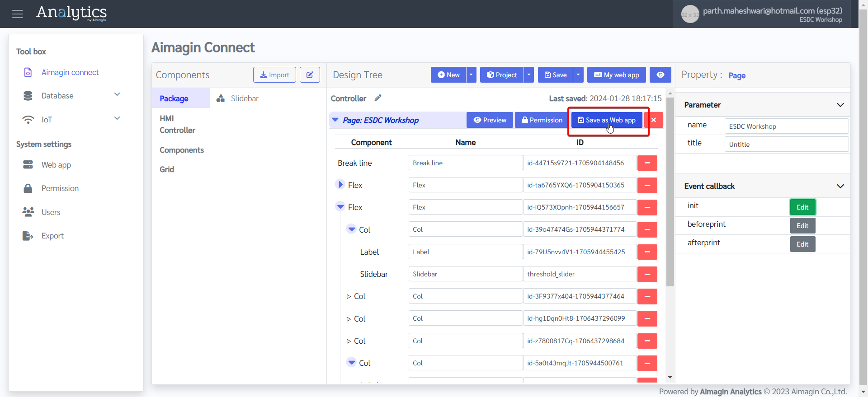Click the Slidebar package component
Viewport: 868px width, 397px height.
point(244,98)
